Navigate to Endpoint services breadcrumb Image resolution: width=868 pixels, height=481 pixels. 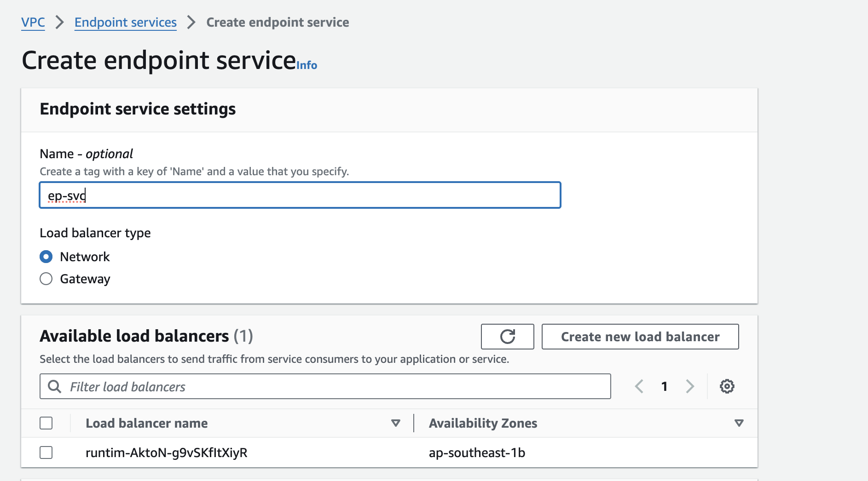[x=125, y=22]
